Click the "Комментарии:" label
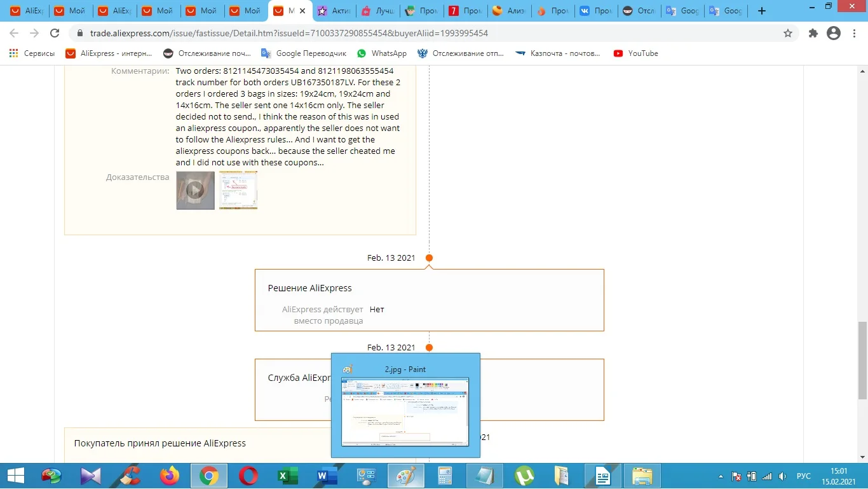 [140, 71]
